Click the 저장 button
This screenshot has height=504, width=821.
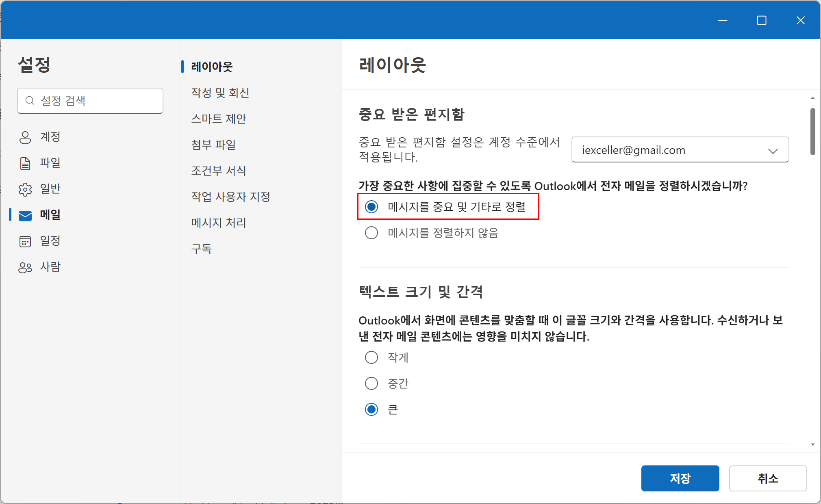(x=680, y=478)
